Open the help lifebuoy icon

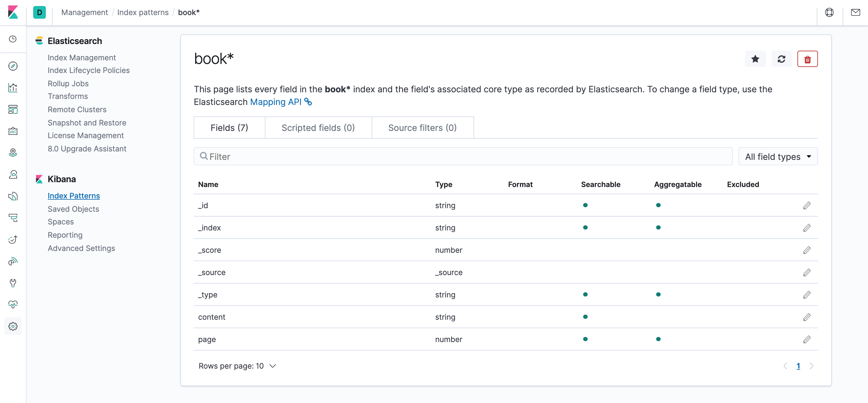pyautogui.click(x=829, y=12)
